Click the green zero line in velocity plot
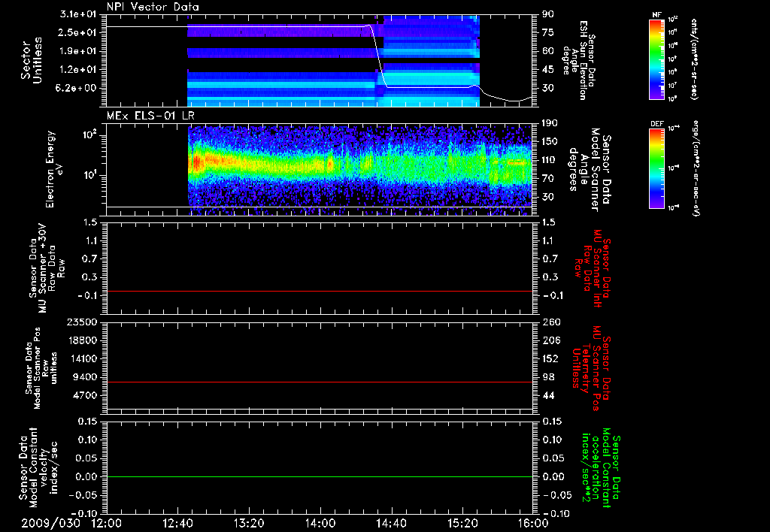 click(x=320, y=476)
